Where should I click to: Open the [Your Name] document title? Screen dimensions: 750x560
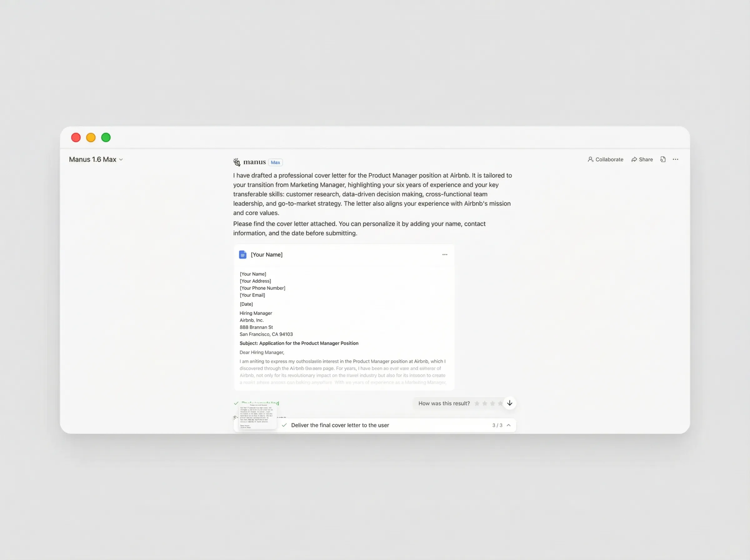(x=266, y=255)
